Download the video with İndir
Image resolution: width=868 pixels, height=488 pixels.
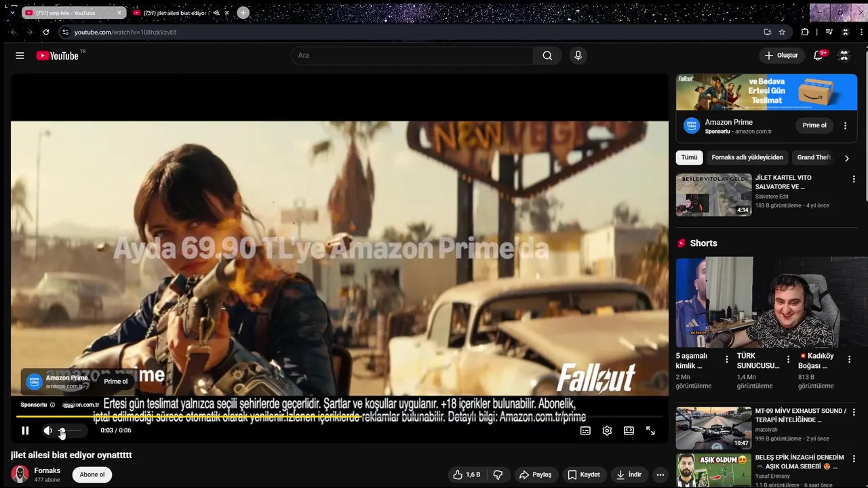coord(629,474)
